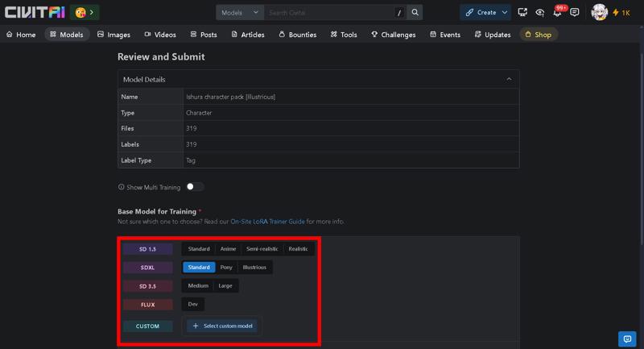Select SDXL Standard base model
The image size is (644, 349).
199,268
